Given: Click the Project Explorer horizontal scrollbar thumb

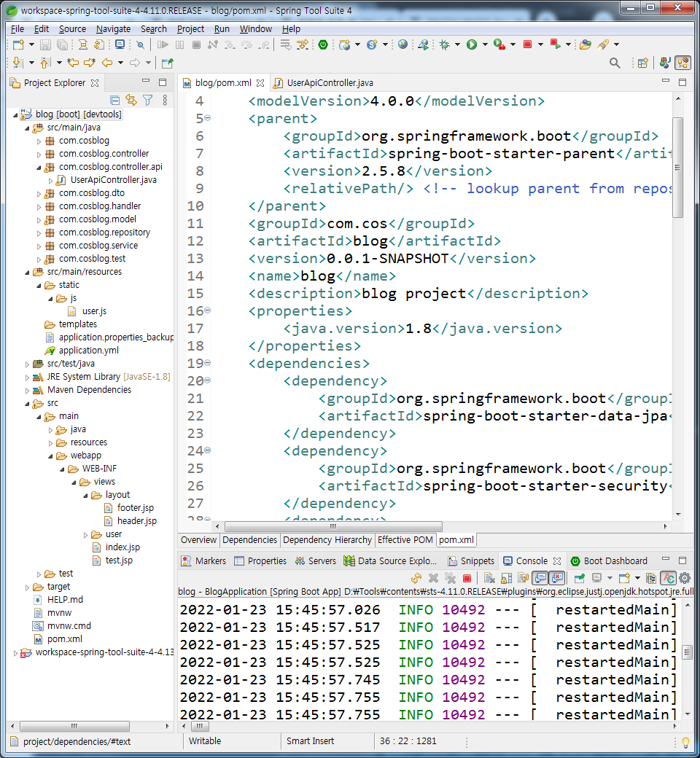Looking at the screenshot, I should pos(74,727).
